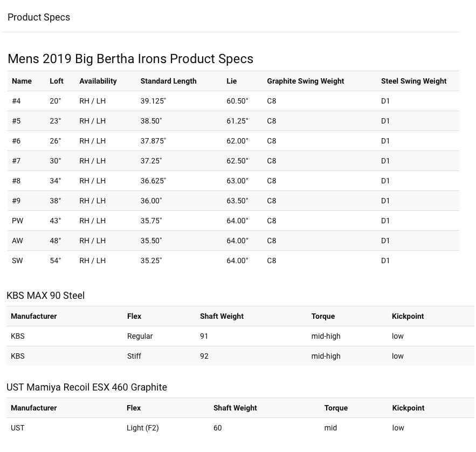Select the 37.875" standard length cell
476x452 pixels.
153,141
